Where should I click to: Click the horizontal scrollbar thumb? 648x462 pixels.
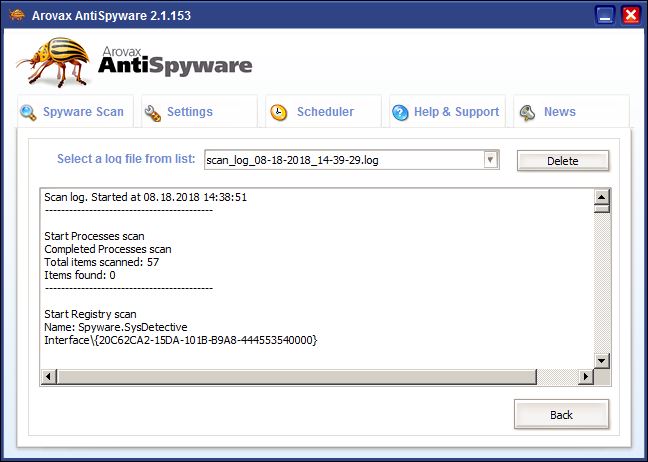click(x=296, y=376)
